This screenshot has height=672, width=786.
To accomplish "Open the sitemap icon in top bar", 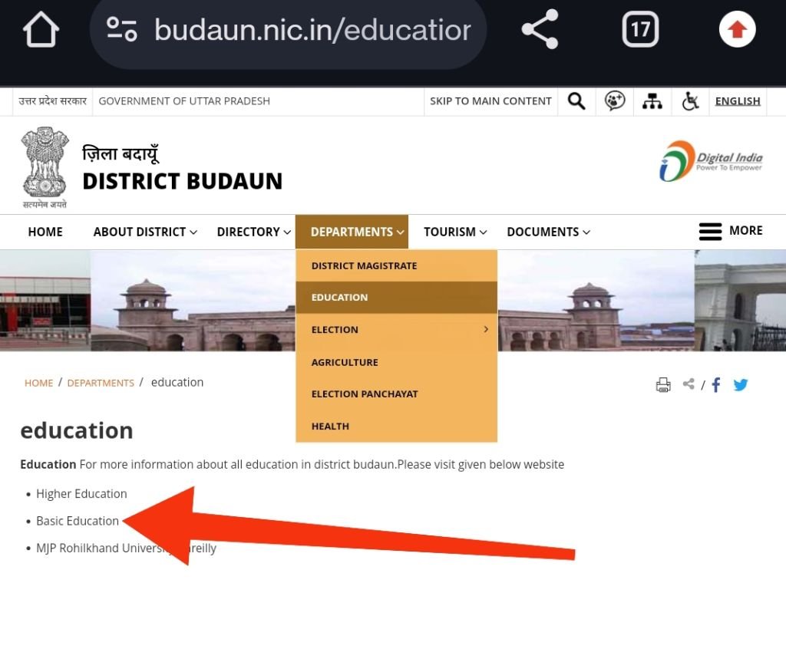I will pos(652,101).
